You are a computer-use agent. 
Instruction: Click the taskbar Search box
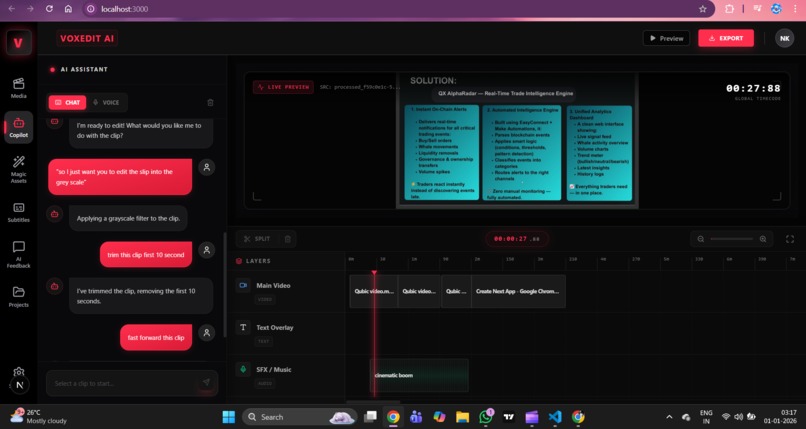(x=299, y=417)
